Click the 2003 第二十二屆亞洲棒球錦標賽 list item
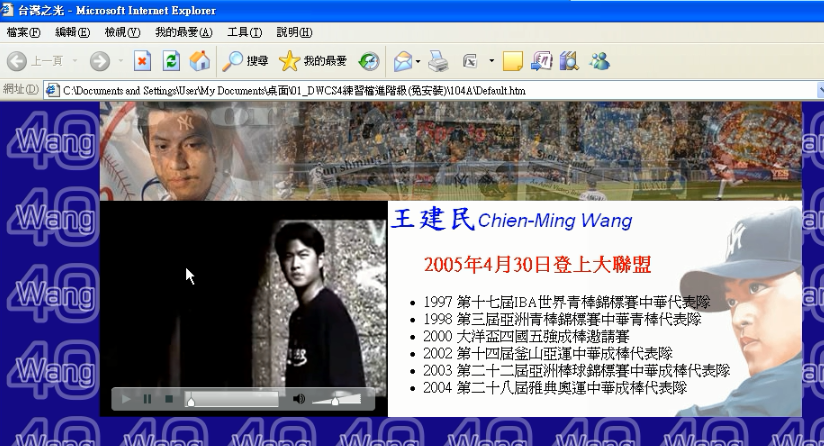This screenshot has height=446, width=824. click(x=576, y=370)
